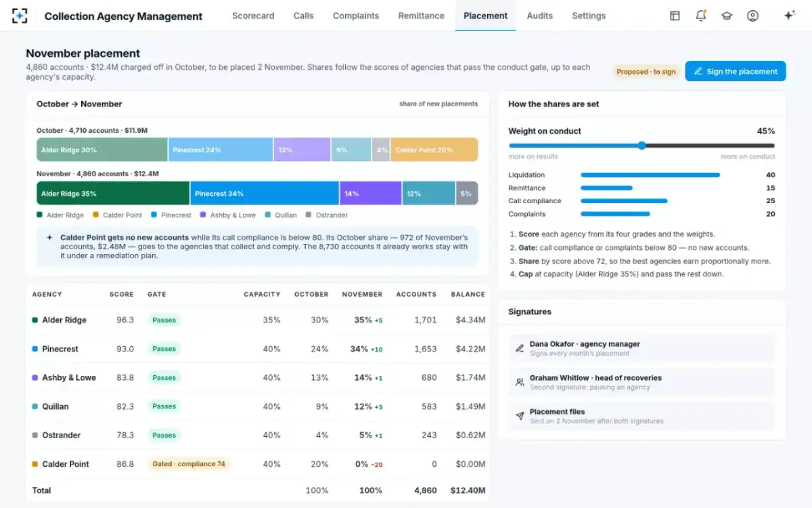
Task: Click the pen icon beside Dana Okafor
Action: pyautogui.click(x=520, y=348)
